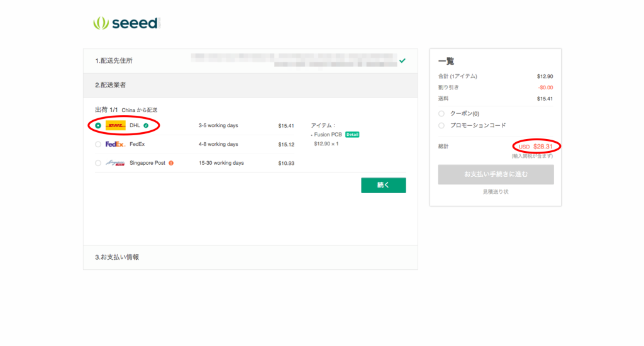Viewport: 644px width, 346px height.
Task: Select the プロモーションコード radio option
Action: point(441,125)
